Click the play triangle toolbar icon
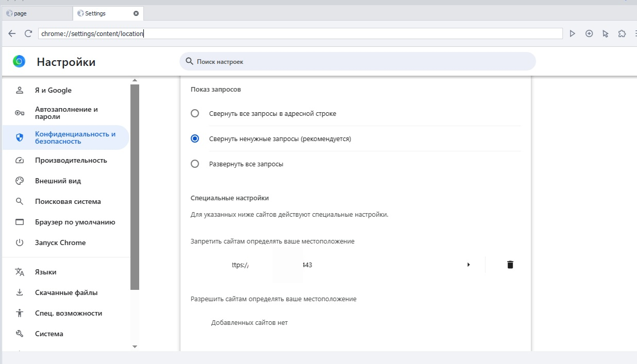The height and width of the screenshot is (364, 637). (572, 33)
